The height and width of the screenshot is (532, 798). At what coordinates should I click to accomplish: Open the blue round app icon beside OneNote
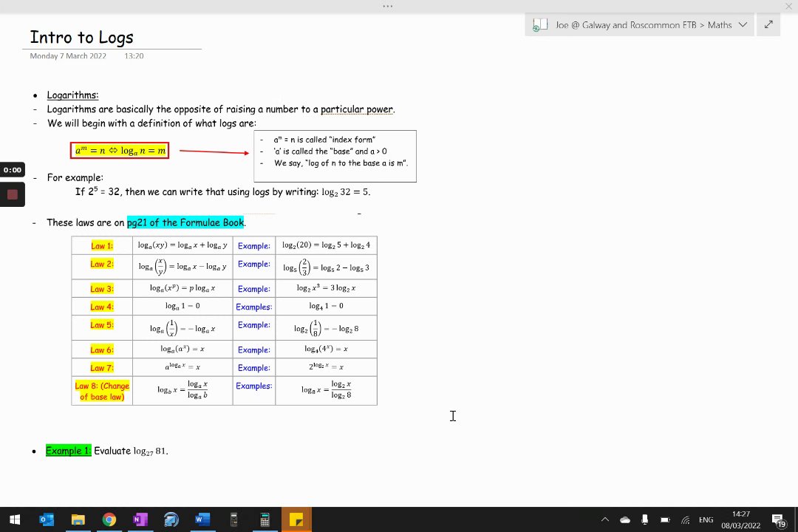171,519
